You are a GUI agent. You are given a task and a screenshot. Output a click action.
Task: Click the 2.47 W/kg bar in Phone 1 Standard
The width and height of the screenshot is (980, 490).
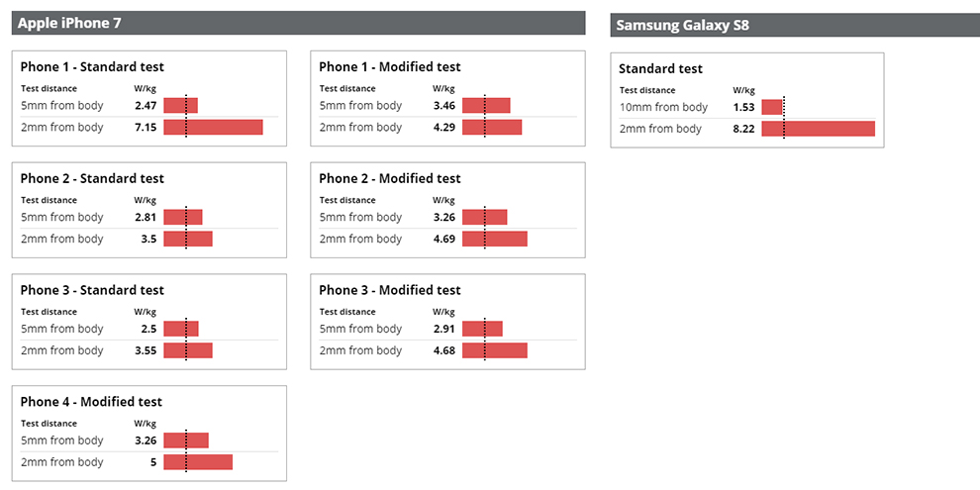[180, 106]
